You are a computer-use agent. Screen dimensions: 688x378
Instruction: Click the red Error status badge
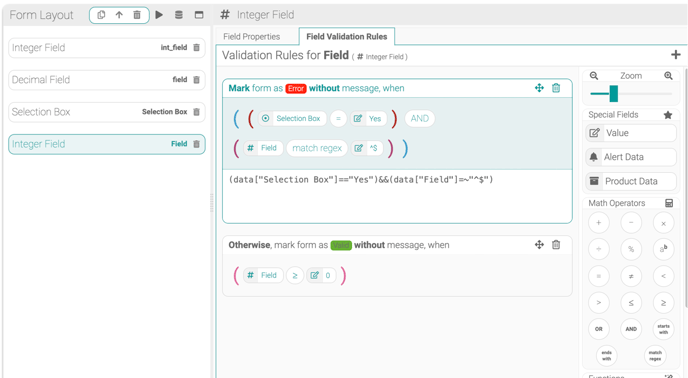coord(296,88)
